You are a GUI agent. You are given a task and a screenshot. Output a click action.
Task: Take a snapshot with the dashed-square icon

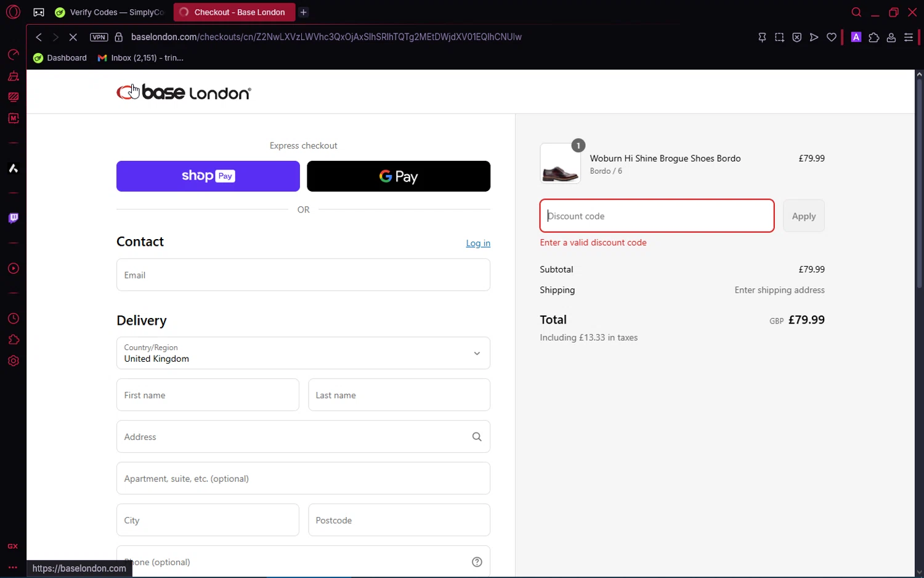(779, 38)
